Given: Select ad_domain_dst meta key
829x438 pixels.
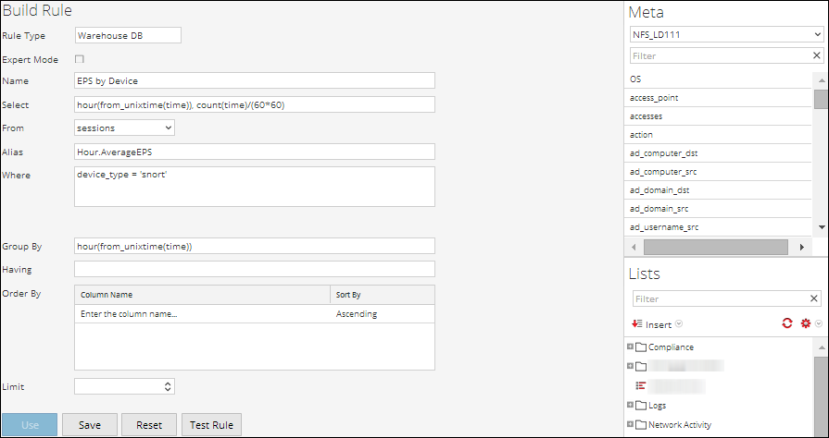Looking at the screenshot, I should tap(718, 190).
